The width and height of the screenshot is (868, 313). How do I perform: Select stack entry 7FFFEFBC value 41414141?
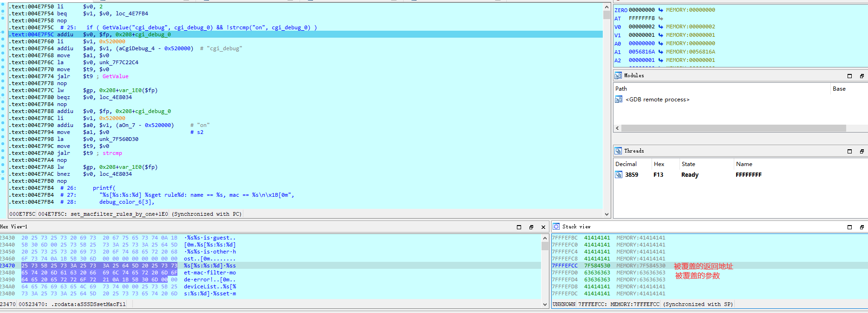tap(597, 238)
